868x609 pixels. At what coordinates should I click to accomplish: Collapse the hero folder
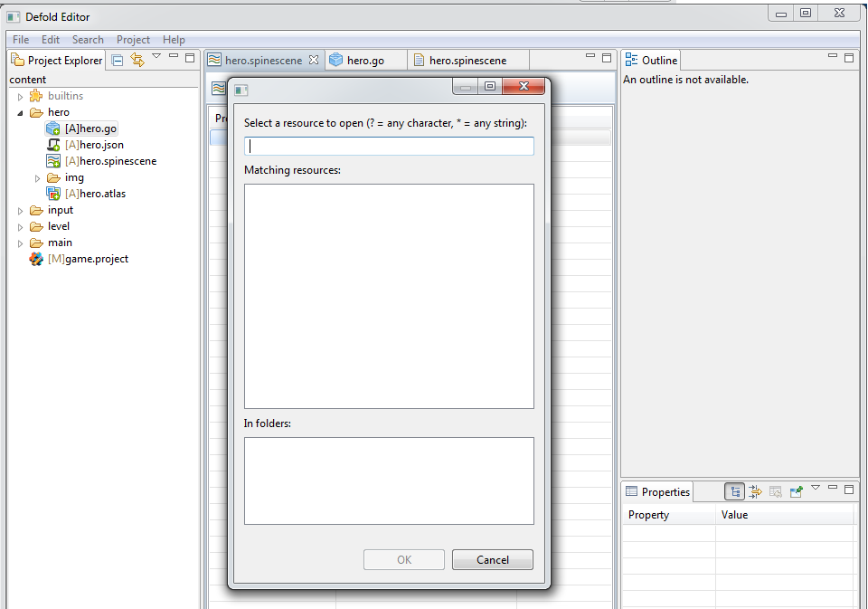pyautogui.click(x=21, y=113)
